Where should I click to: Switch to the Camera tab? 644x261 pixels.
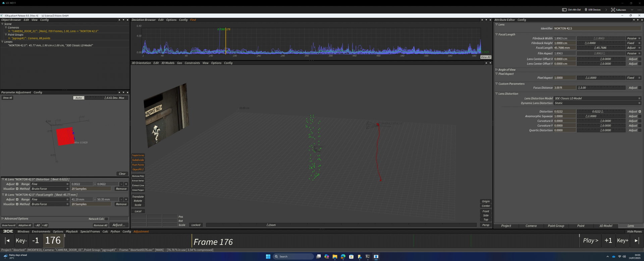(531, 226)
